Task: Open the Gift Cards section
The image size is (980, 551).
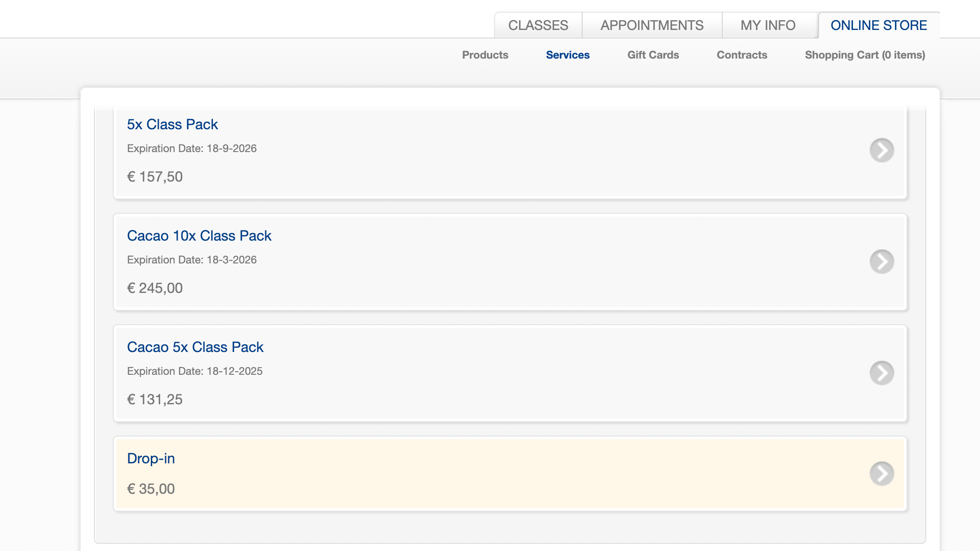Action: click(653, 55)
